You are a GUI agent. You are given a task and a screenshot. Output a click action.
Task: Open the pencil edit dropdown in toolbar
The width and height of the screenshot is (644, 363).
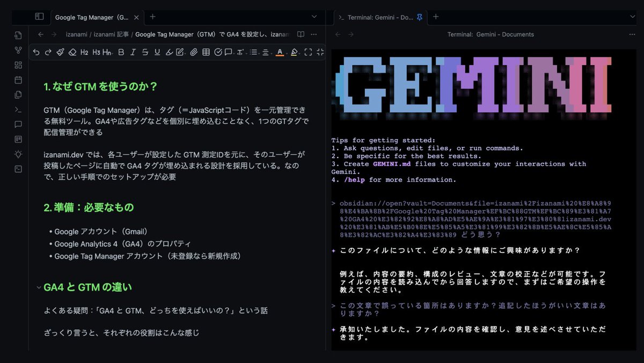coord(181,52)
